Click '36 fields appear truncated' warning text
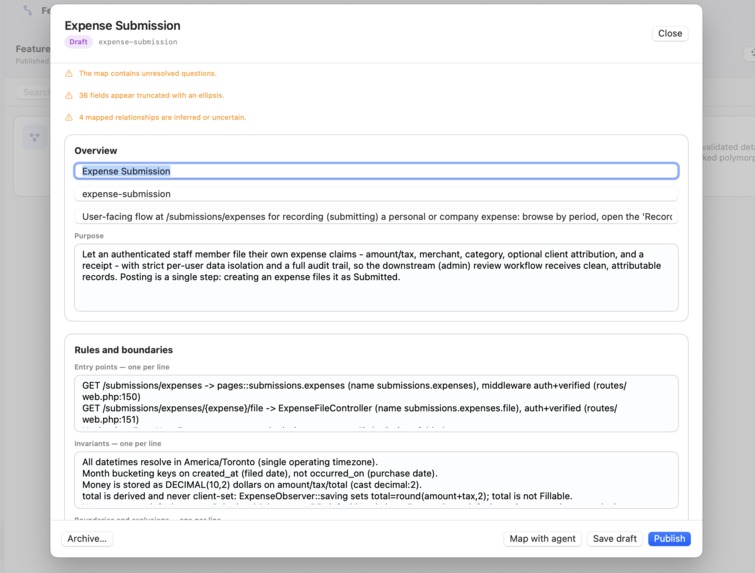The height and width of the screenshot is (573, 755). pos(151,95)
